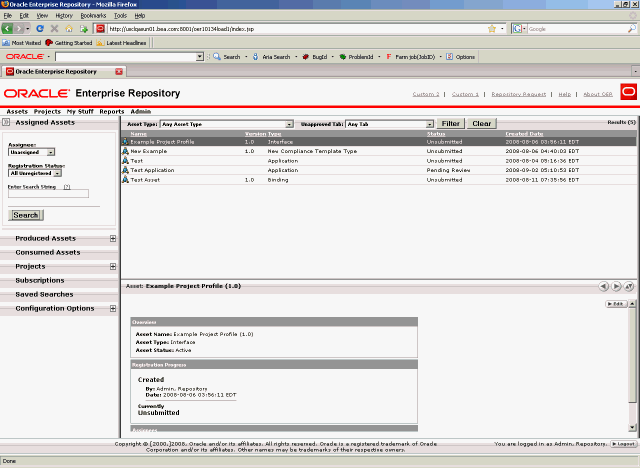Open the Repository Request link

518,94
